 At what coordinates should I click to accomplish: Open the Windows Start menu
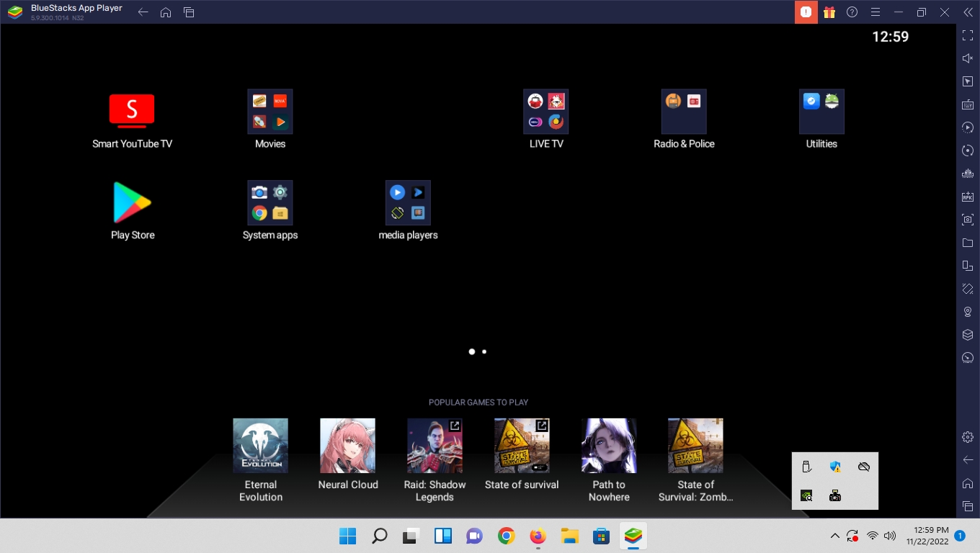coord(347,536)
